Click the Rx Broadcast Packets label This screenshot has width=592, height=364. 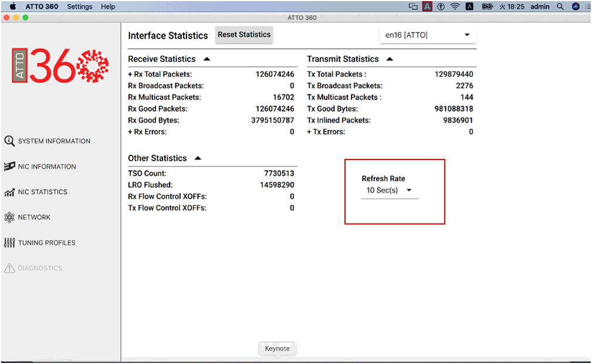(165, 86)
